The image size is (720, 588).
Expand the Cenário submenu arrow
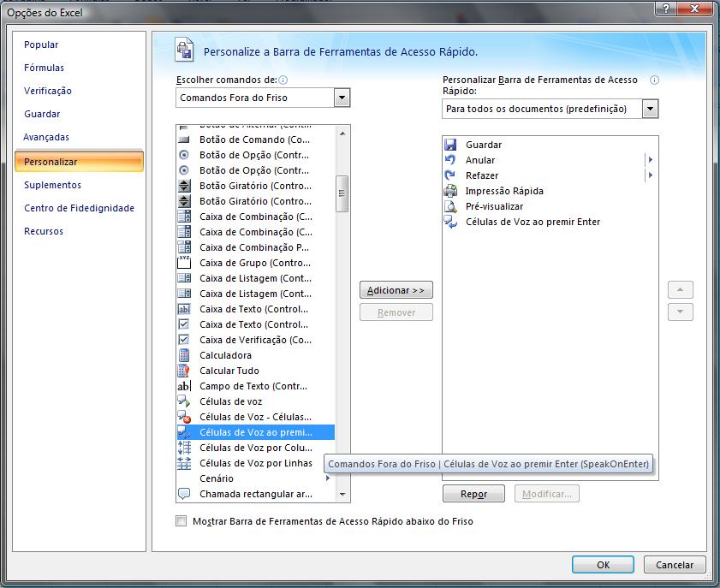point(328,478)
